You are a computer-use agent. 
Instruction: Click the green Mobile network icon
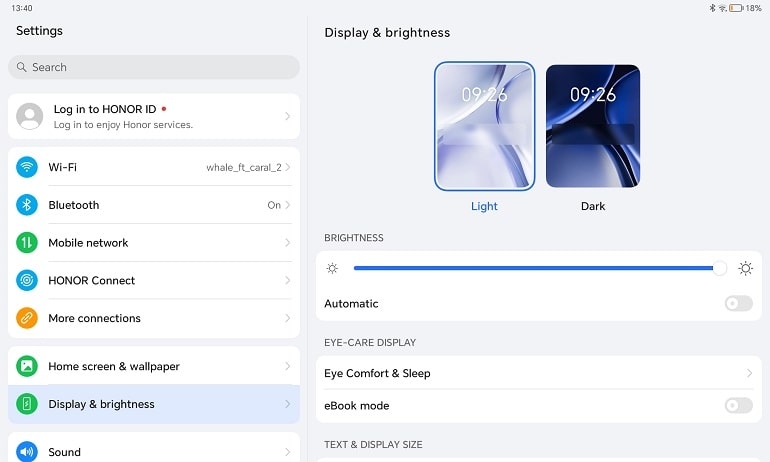27,243
